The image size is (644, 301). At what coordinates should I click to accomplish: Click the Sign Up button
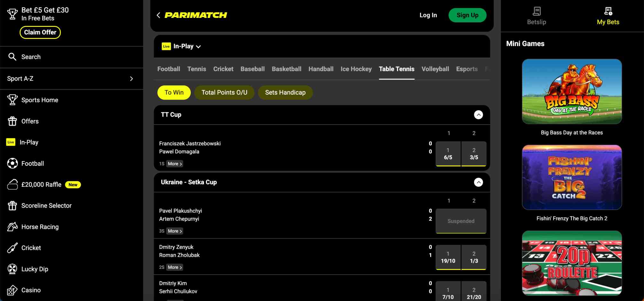coord(467,15)
